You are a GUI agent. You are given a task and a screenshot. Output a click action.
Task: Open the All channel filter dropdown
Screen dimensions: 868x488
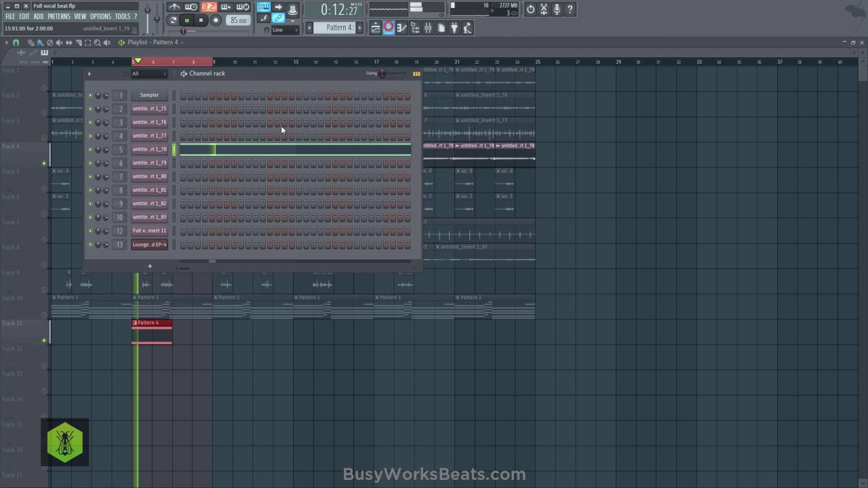(x=149, y=73)
